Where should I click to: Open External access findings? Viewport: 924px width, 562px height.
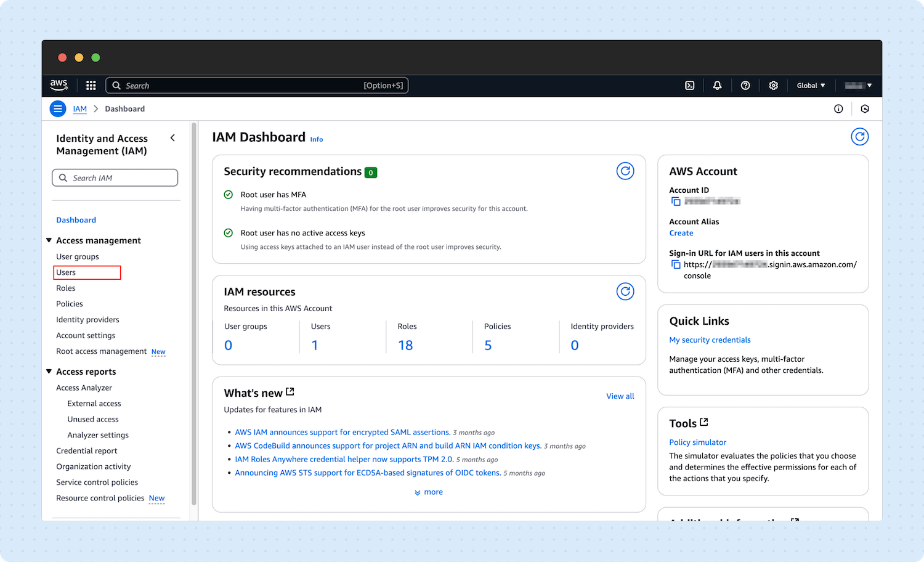tap(94, 404)
